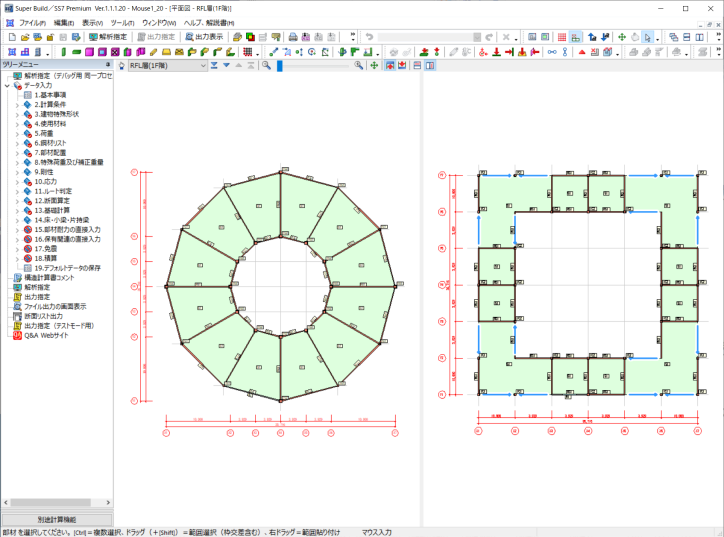Click the tree scrollbar right arrow

pos(108,502)
